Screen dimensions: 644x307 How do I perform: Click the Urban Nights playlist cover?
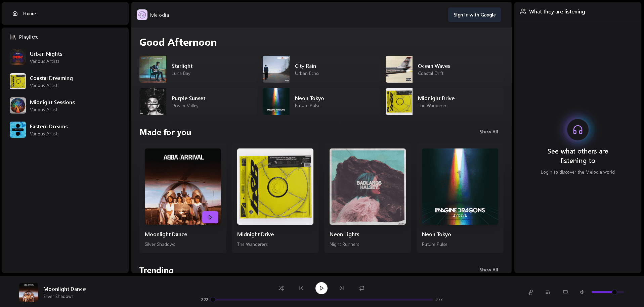pos(18,57)
